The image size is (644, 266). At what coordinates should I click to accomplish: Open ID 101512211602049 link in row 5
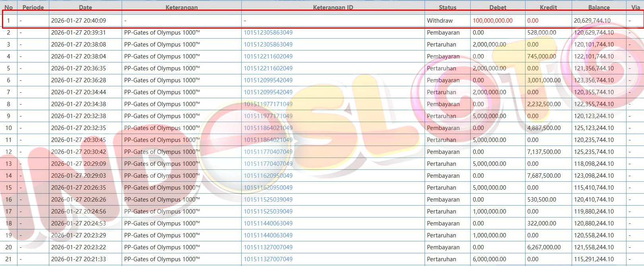click(x=268, y=68)
